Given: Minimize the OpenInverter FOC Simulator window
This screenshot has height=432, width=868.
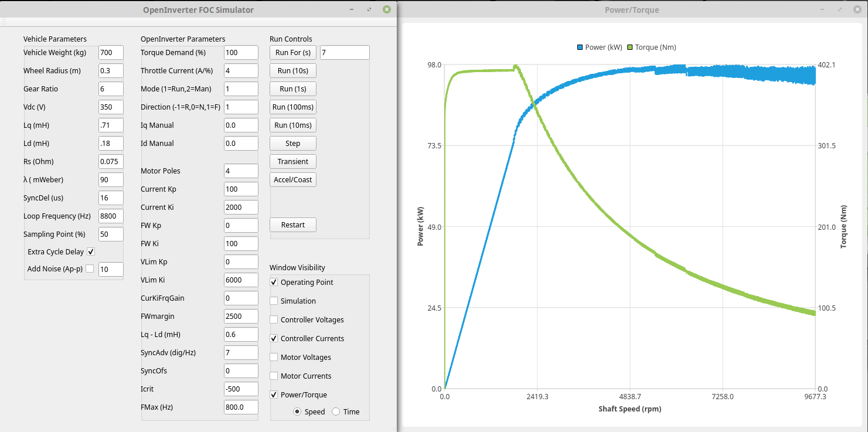Looking at the screenshot, I should click(351, 9).
